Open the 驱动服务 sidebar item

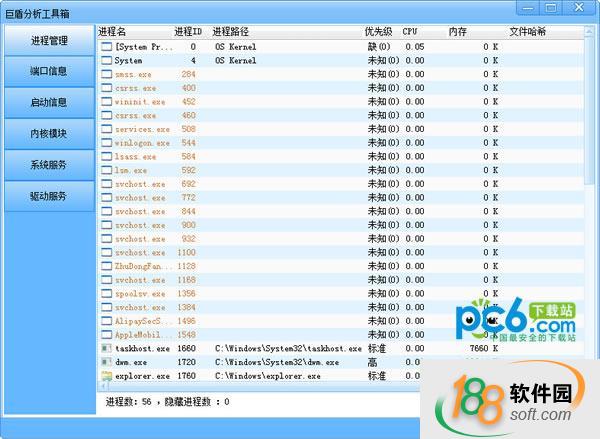click(x=49, y=196)
